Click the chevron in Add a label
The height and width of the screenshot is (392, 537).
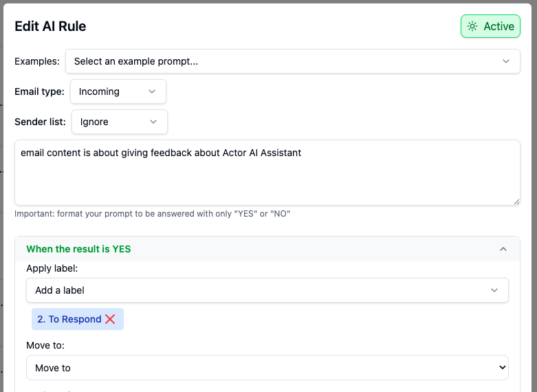(494, 290)
